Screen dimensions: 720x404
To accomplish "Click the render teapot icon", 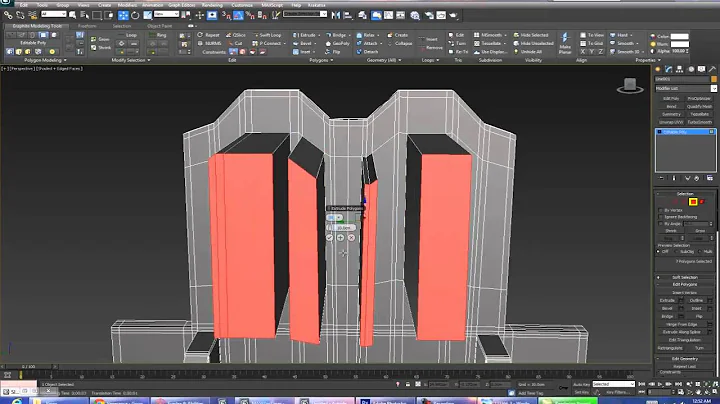I will (x=453, y=15).
